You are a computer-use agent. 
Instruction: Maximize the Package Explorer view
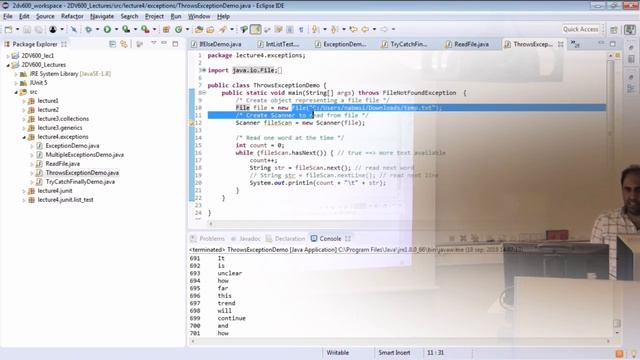point(175,44)
